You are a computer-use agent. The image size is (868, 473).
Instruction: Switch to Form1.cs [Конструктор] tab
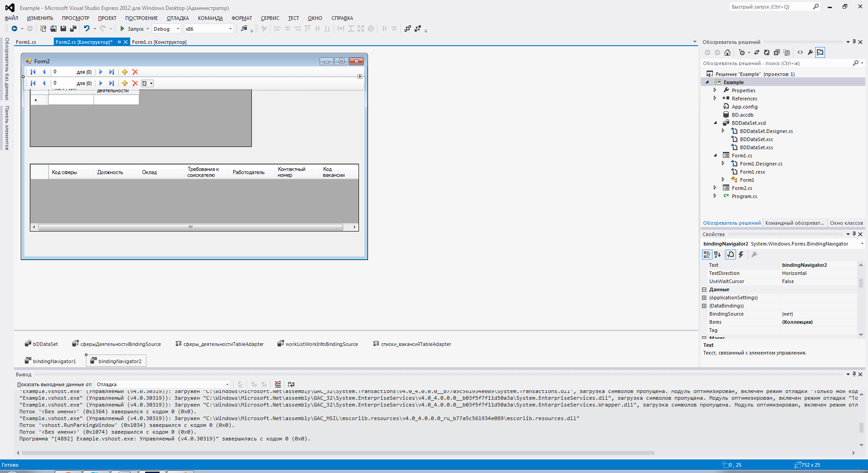click(159, 42)
